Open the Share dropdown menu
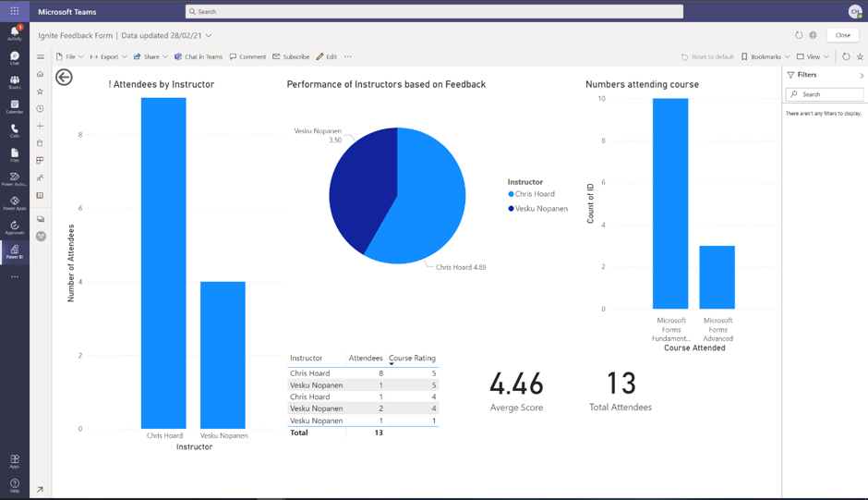 point(151,56)
